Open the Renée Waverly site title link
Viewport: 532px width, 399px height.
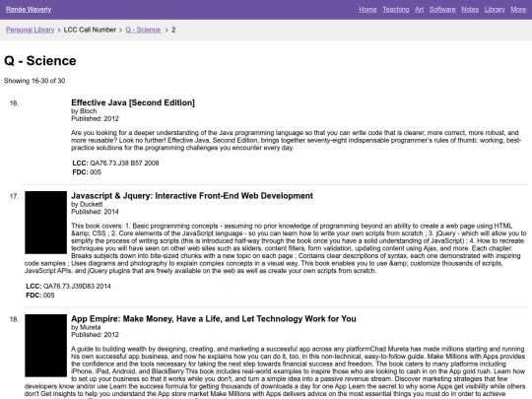tap(29, 10)
